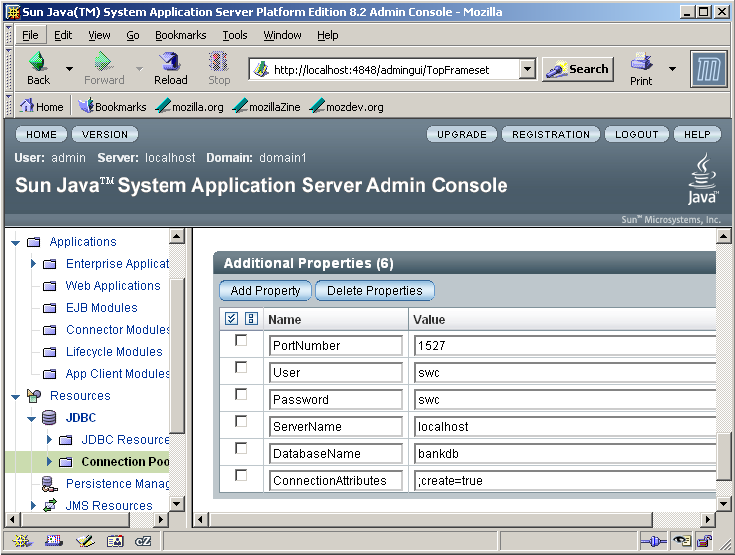Screen dimensions: 735x555
Task: Click the main frame horizontal scrollbar
Action: tap(431, 519)
